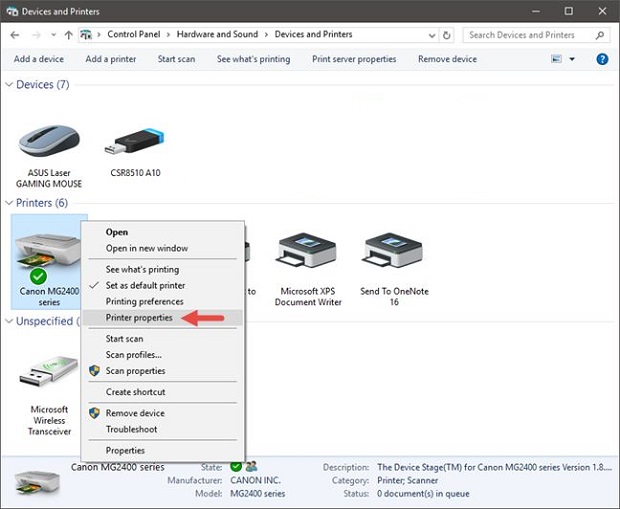The image size is (620, 509).
Task: Click 'Printer; Scanner' category value
Action: (x=408, y=480)
